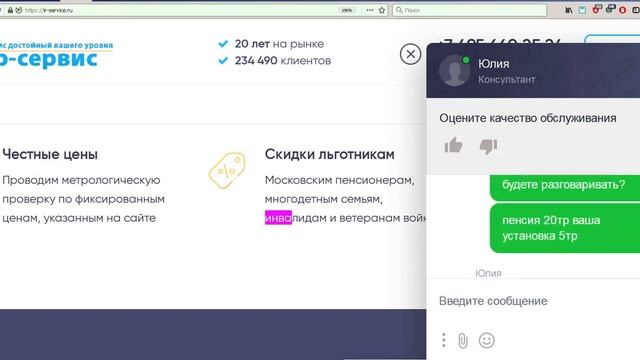The width and height of the screenshot is (640, 360).
Task: Bookmark this page with the star icon
Action: 382,10
